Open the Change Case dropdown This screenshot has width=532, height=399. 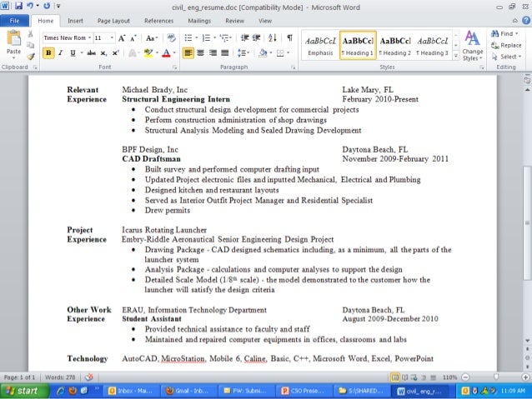tap(152, 38)
